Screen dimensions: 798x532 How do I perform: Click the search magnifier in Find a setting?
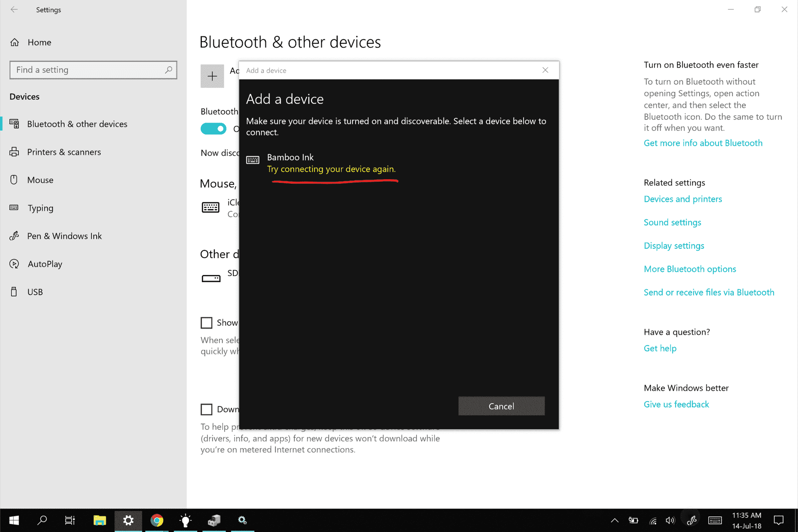tap(168, 70)
